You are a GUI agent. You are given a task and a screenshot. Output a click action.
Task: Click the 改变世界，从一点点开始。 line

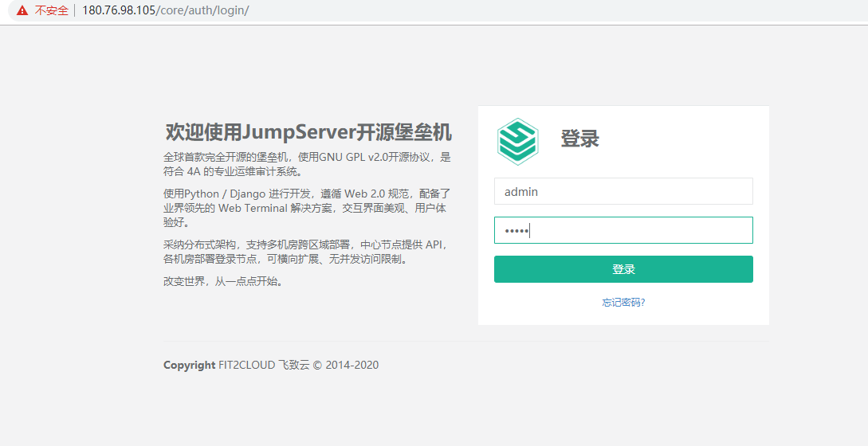tap(226, 281)
